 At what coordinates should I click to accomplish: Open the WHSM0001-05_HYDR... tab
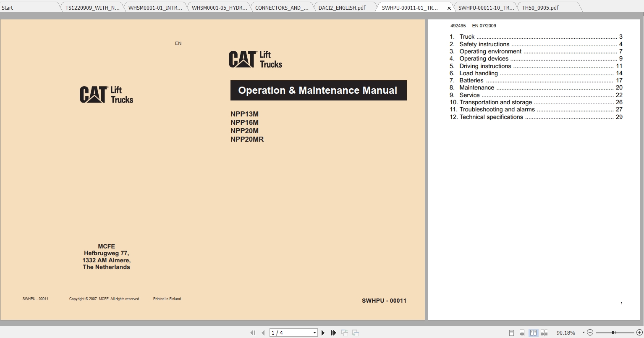(220, 8)
